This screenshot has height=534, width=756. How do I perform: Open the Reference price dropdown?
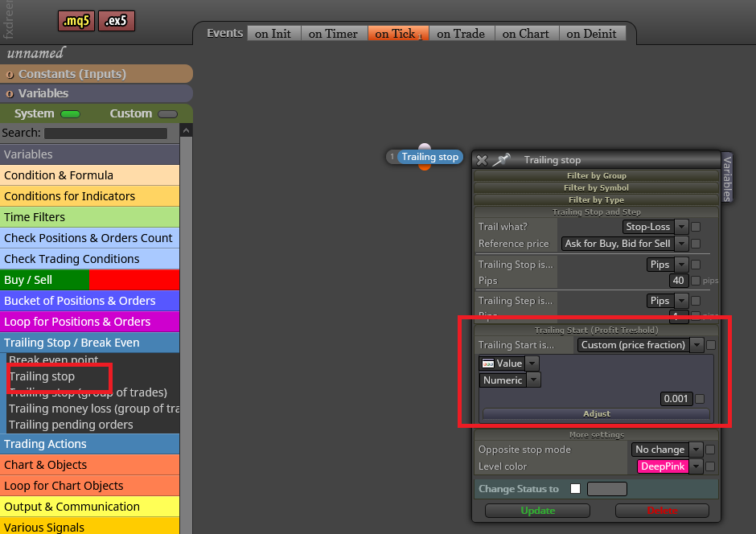[624, 244]
